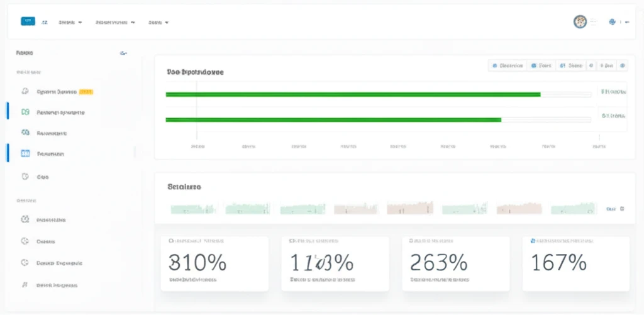Click the rightmost icon in chart toolbar
This screenshot has width=644, height=315.
tap(623, 65)
